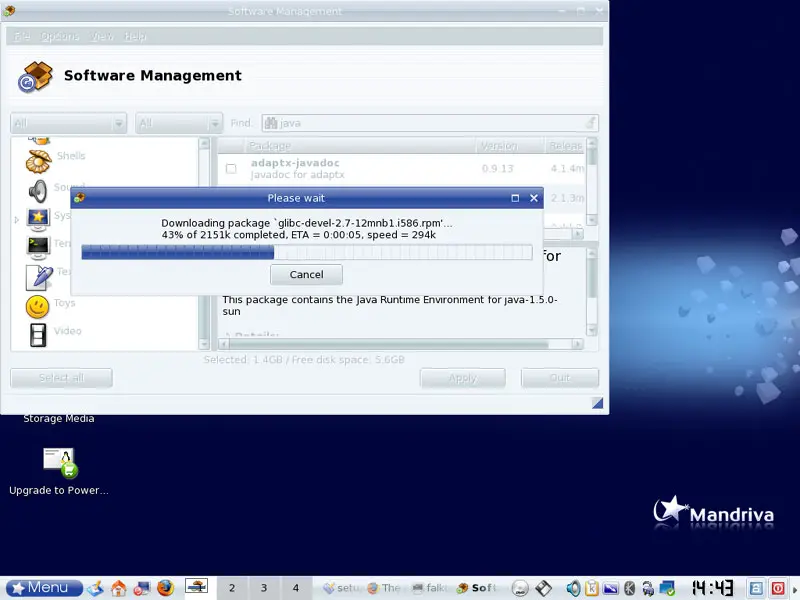
Task: Open the second All filter dropdown
Action: pos(179,123)
